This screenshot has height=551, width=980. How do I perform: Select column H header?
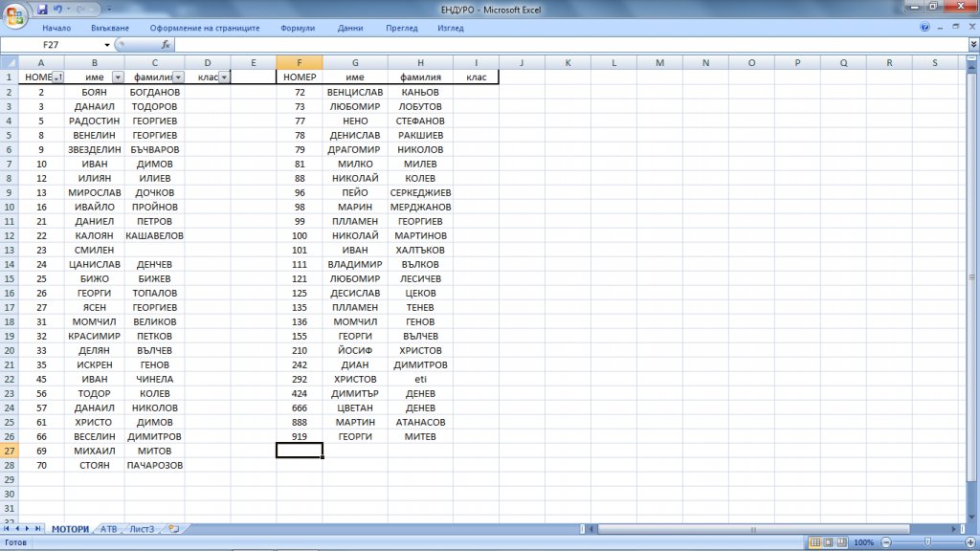coord(420,63)
